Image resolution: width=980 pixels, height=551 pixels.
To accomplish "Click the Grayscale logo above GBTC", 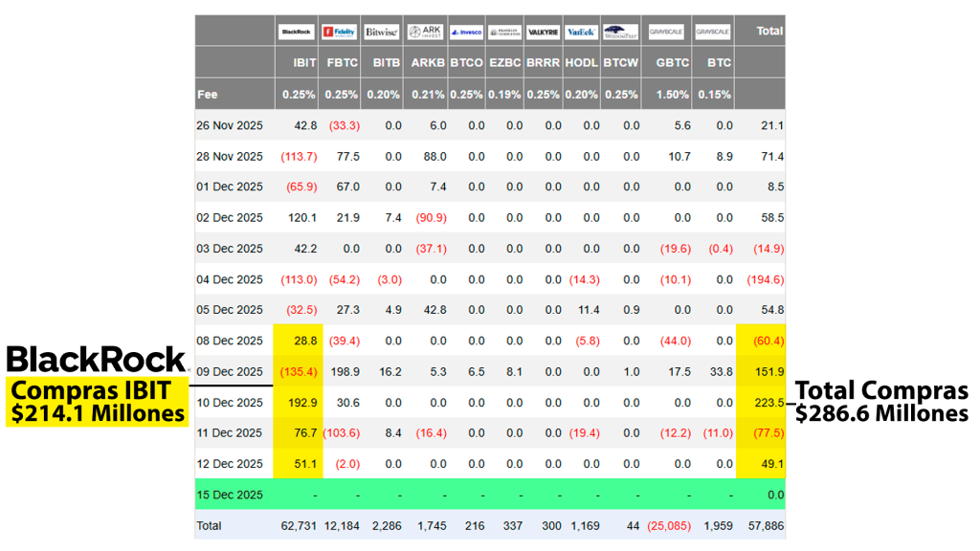I will [666, 32].
